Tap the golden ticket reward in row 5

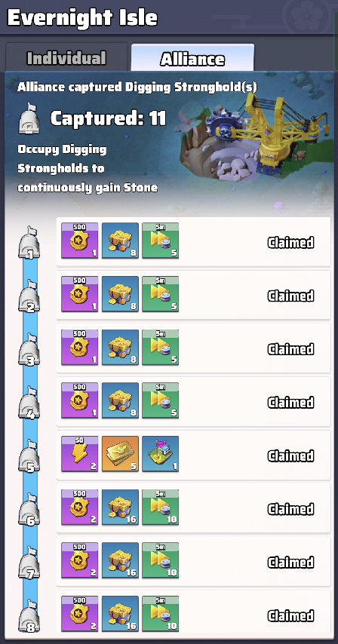click(120, 454)
